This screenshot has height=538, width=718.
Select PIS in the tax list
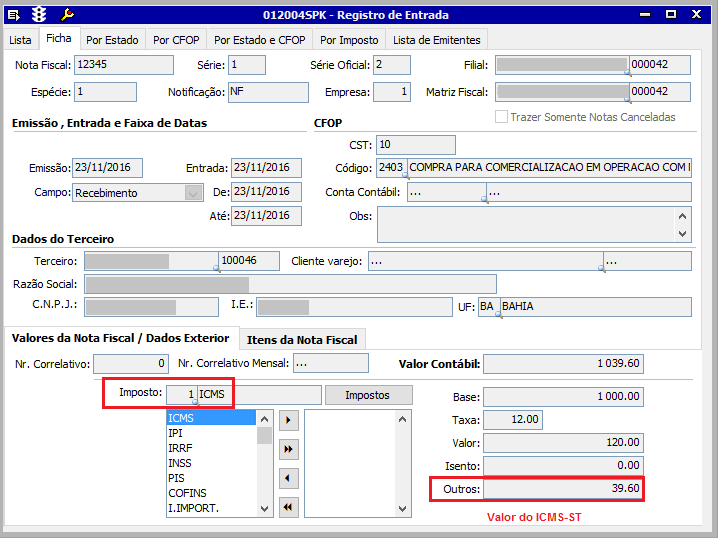coord(211,478)
